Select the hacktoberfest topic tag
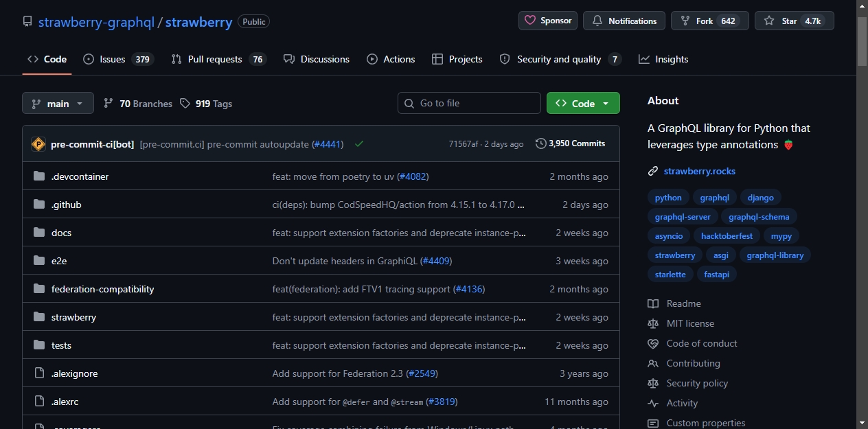The height and width of the screenshot is (429, 868). tap(727, 236)
